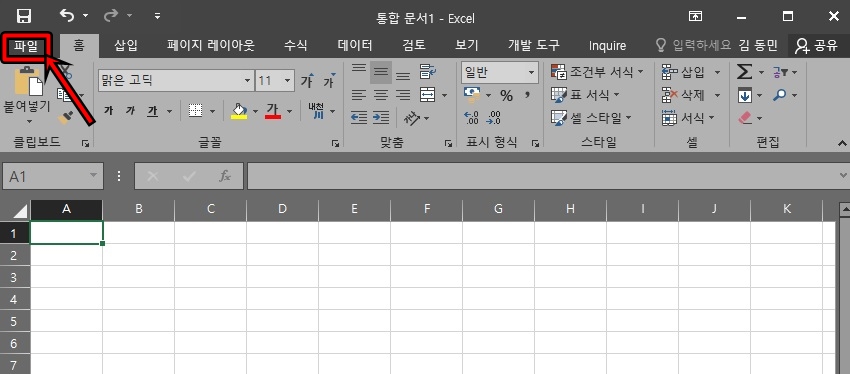Open the undo history dropdown arrow
This screenshot has height=374, width=850.
(85, 16)
